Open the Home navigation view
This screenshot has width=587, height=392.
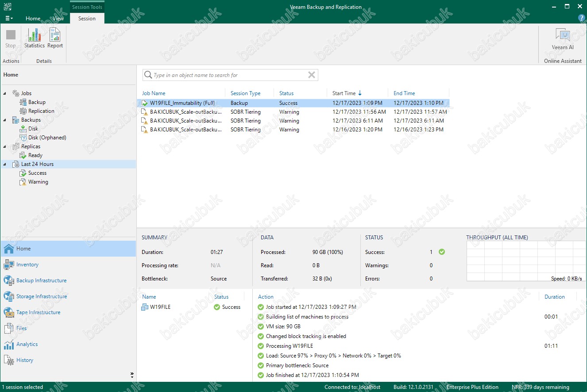pos(68,249)
